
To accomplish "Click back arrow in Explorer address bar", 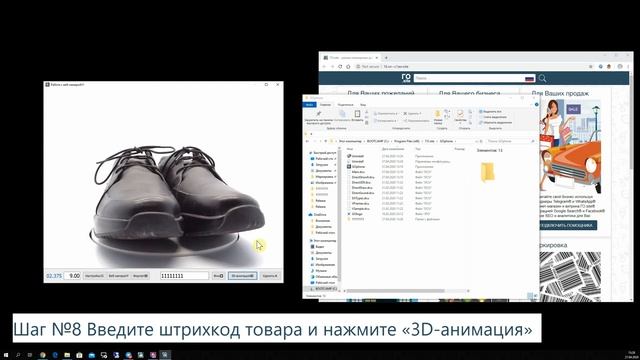I will click(x=308, y=141).
